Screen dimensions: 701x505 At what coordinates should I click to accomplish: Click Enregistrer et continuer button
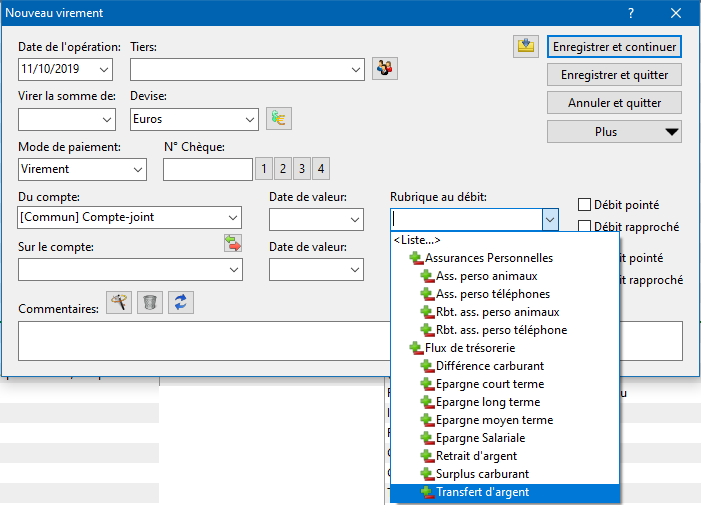point(614,46)
